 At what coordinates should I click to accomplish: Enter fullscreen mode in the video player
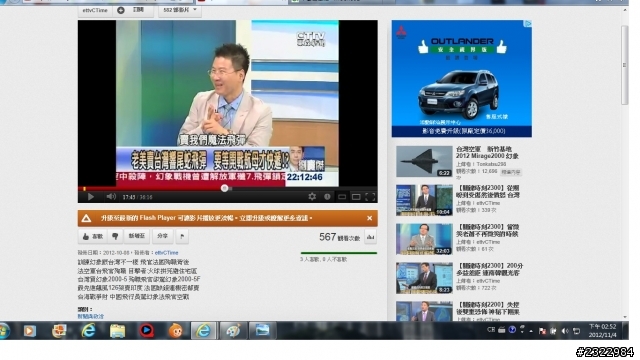point(370,197)
